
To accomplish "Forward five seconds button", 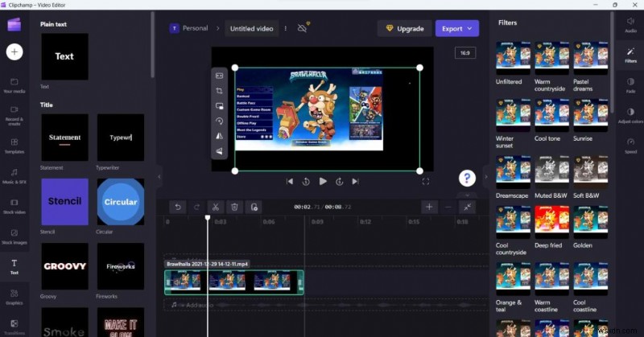I will tap(339, 182).
